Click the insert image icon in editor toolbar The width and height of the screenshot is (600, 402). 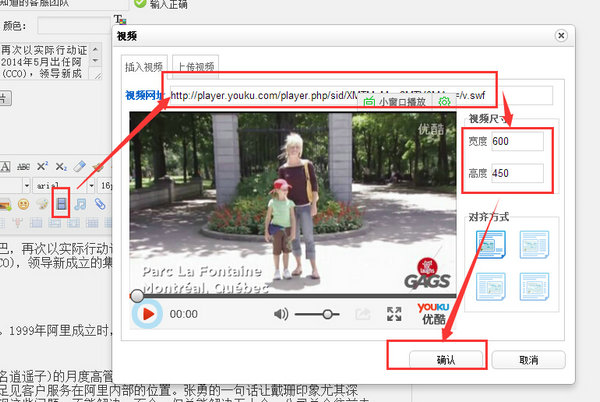[5, 205]
